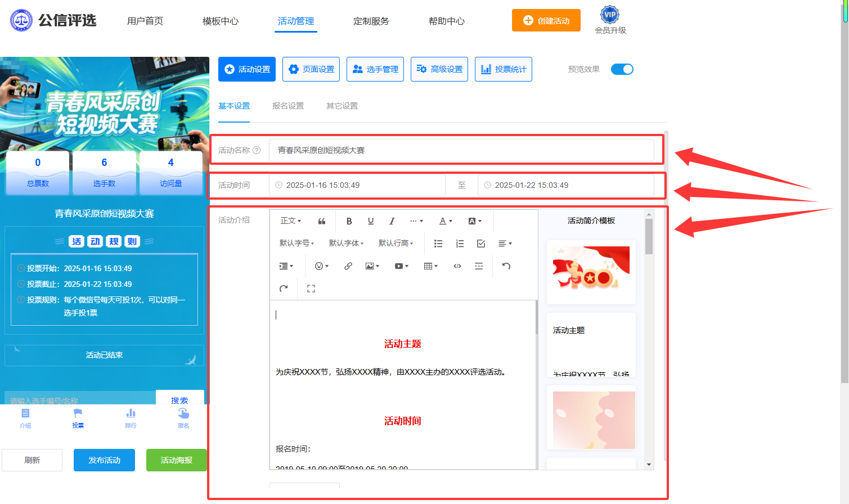The height and width of the screenshot is (504, 849).
Task: Click the 活动主题 heading in the editor
Action: [402, 344]
